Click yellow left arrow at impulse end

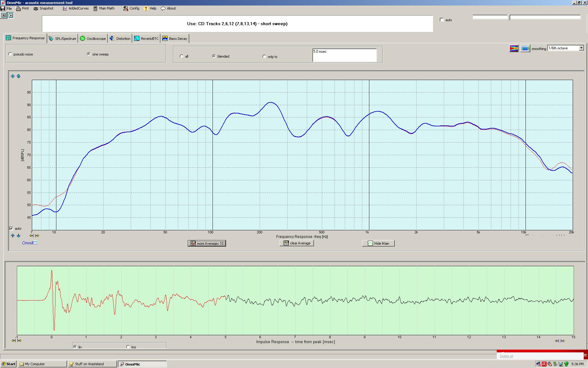pos(557,341)
